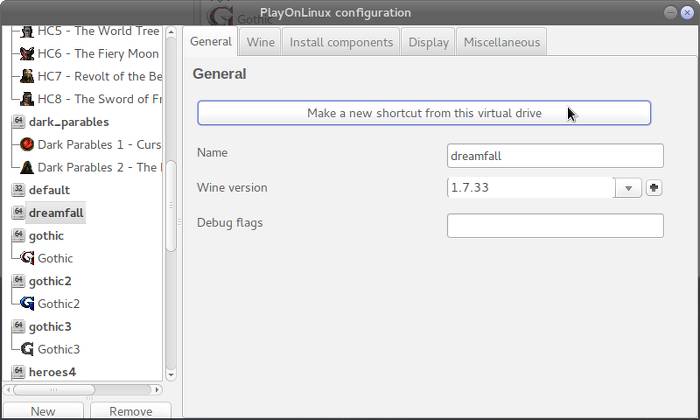Screen dimensions: 700x420
Task: Click the gothic3 64-bit drive icon
Action: 18,327
